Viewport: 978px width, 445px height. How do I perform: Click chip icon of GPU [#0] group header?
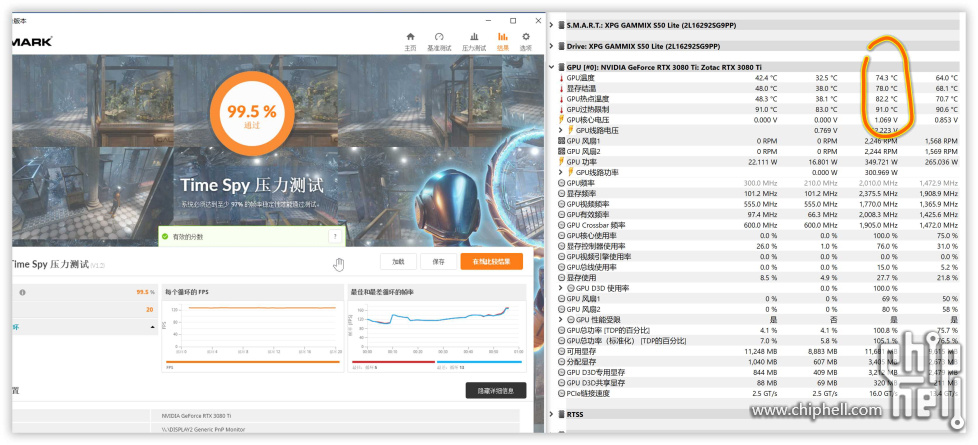coord(561,67)
